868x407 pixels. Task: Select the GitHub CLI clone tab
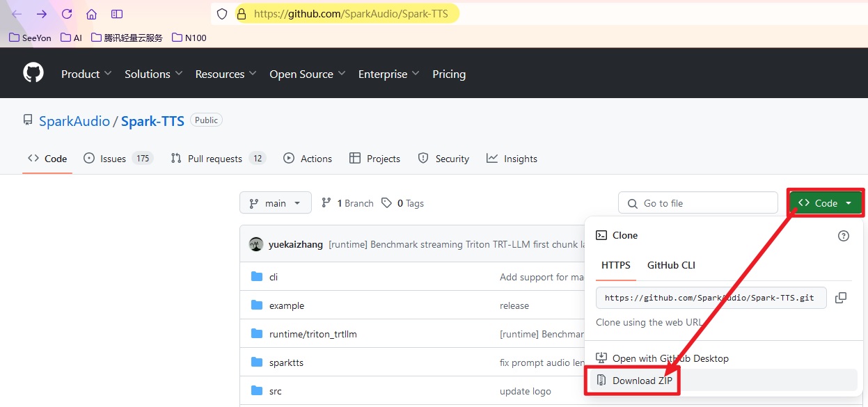click(x=671, y=265)
